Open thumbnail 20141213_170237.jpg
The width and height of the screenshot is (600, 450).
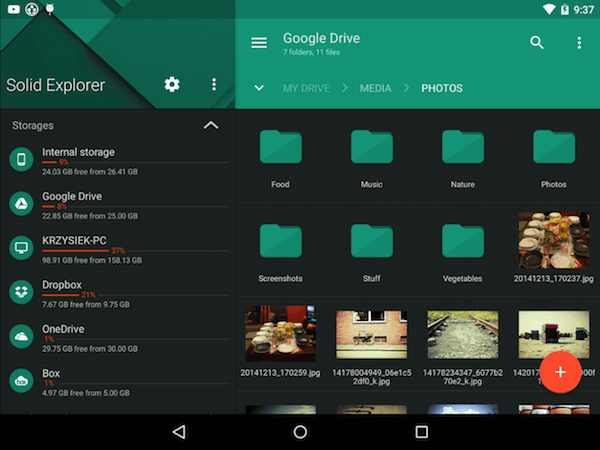point(554,240)
